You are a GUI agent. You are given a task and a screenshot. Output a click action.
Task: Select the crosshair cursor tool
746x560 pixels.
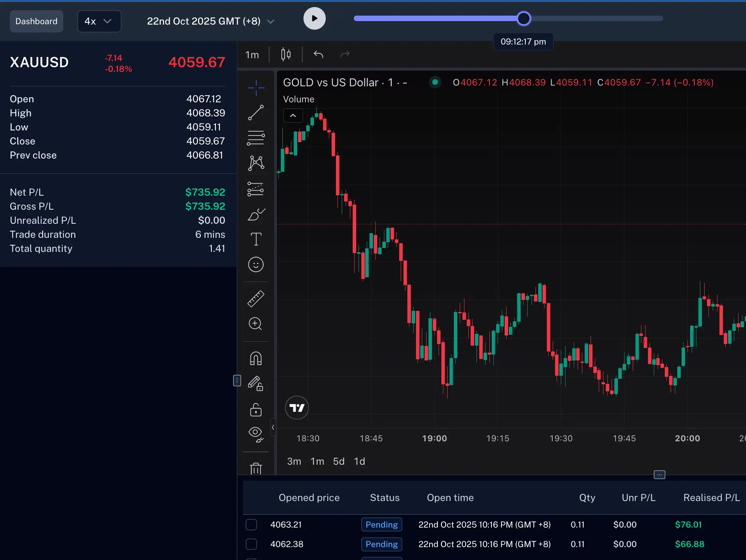click(256, 87)
